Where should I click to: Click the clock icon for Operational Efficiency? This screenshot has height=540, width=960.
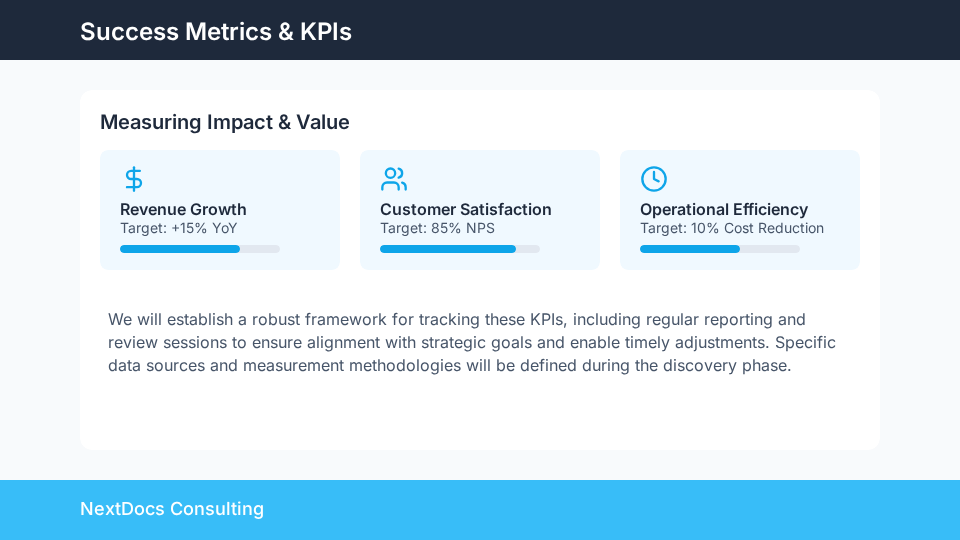(x=653, y=179)
